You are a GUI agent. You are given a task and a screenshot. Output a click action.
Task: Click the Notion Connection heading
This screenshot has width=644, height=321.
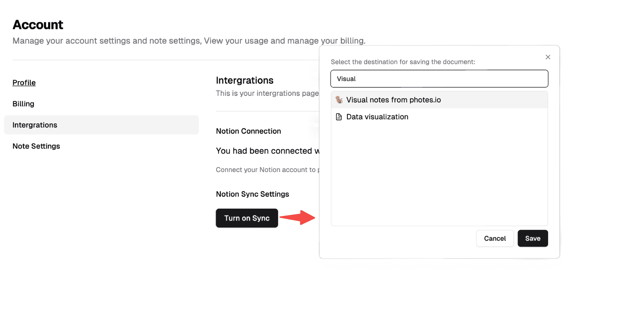248,131
